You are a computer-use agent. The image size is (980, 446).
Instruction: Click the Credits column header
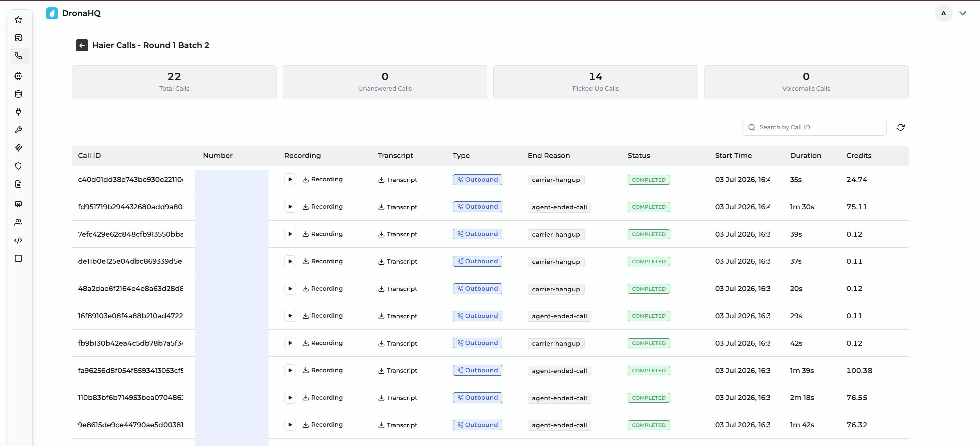859,156
